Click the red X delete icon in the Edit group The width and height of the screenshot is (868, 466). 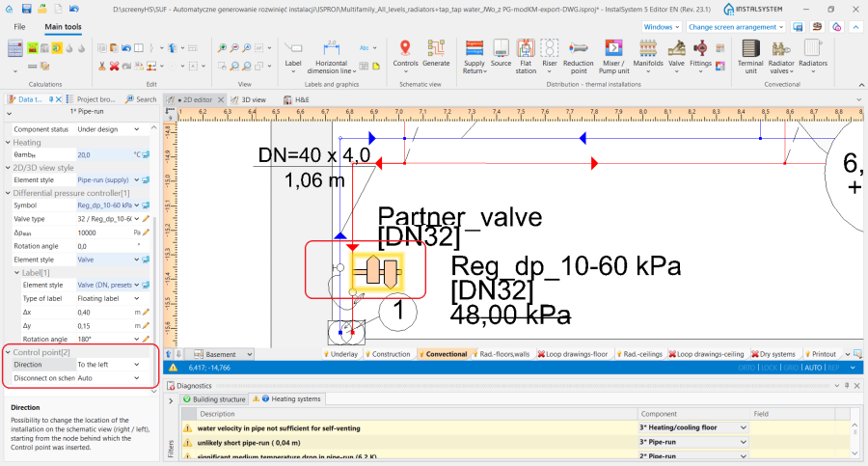[114, 66]
